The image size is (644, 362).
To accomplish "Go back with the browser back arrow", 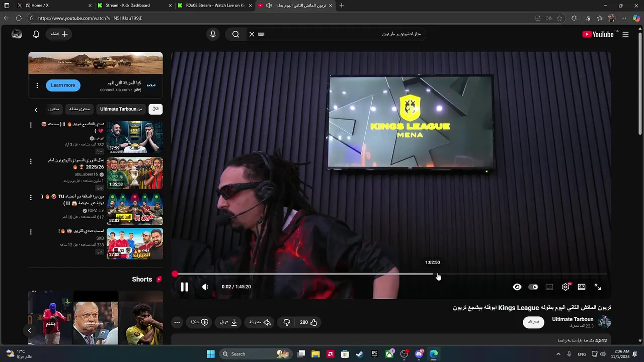I will pos(6,18).
